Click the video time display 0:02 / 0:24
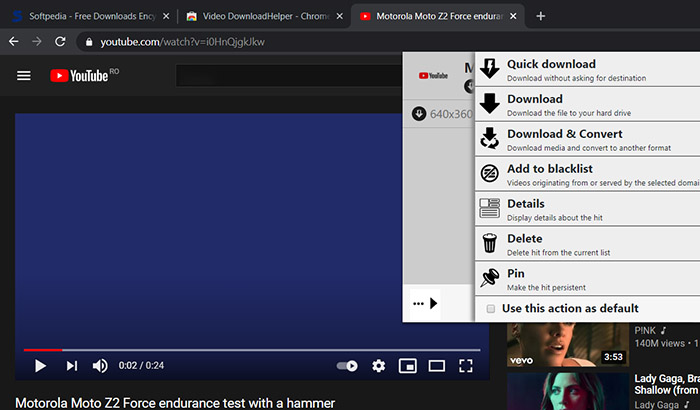700x410 pixels. click(141, 366)
